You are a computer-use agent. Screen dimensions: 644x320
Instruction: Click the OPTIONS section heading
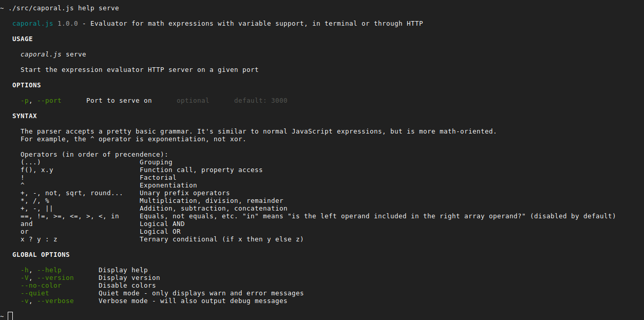coord(27,85)
